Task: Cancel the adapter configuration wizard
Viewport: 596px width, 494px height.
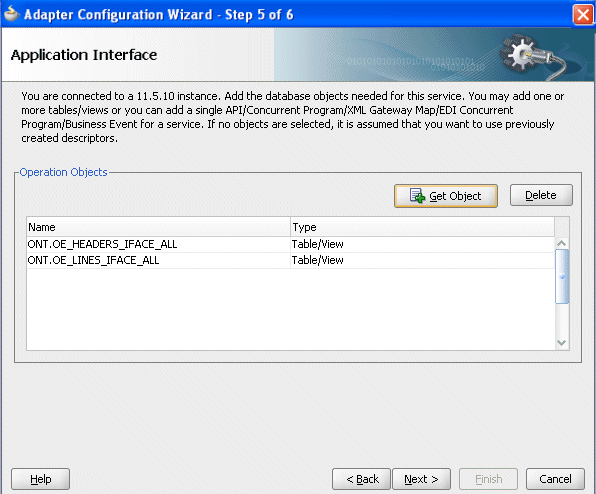Action: 555,479
